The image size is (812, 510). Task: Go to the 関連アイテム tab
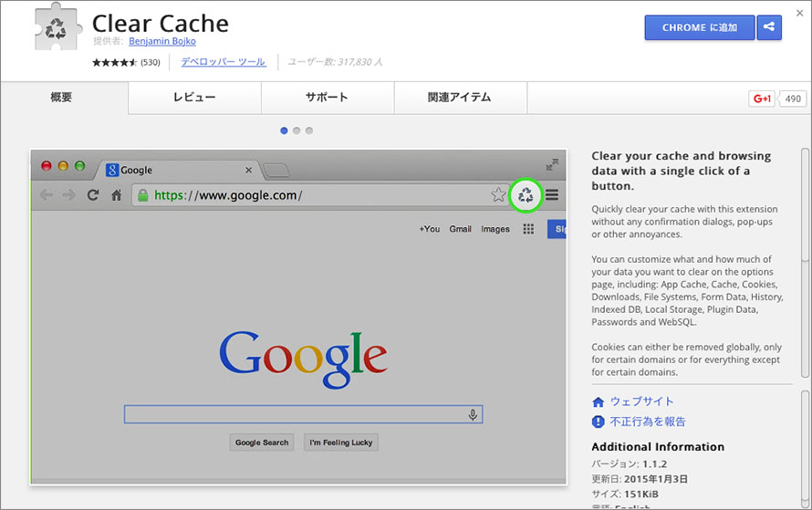[x=461, y=98]
